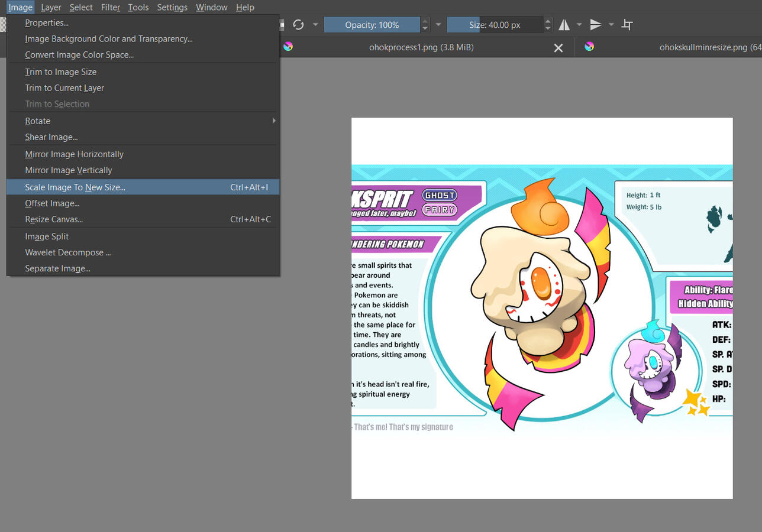762x532 pixels.
Task: Select Trim to Image Size
Action: click(x=143, y=72)
